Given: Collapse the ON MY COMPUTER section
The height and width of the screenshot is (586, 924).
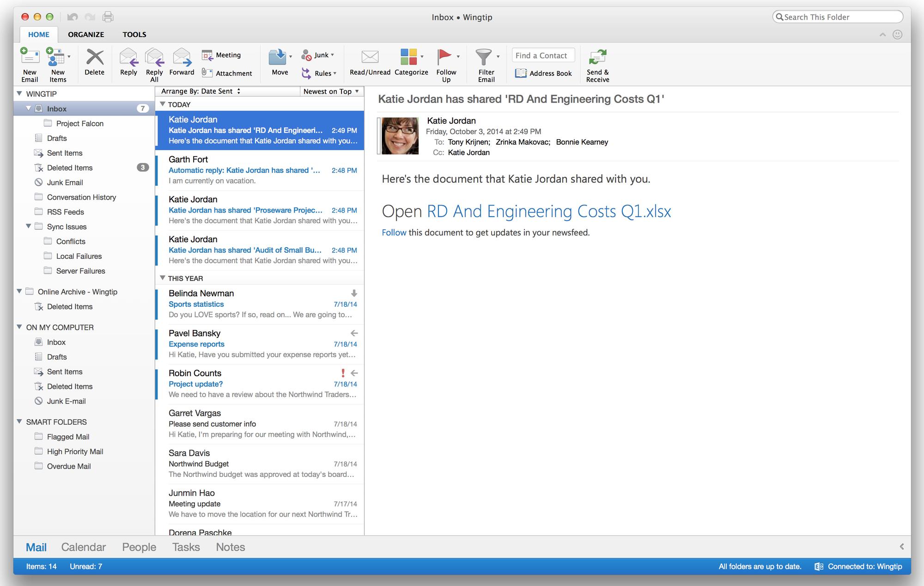Looking at the screenshot, I should tap(19, 327).
